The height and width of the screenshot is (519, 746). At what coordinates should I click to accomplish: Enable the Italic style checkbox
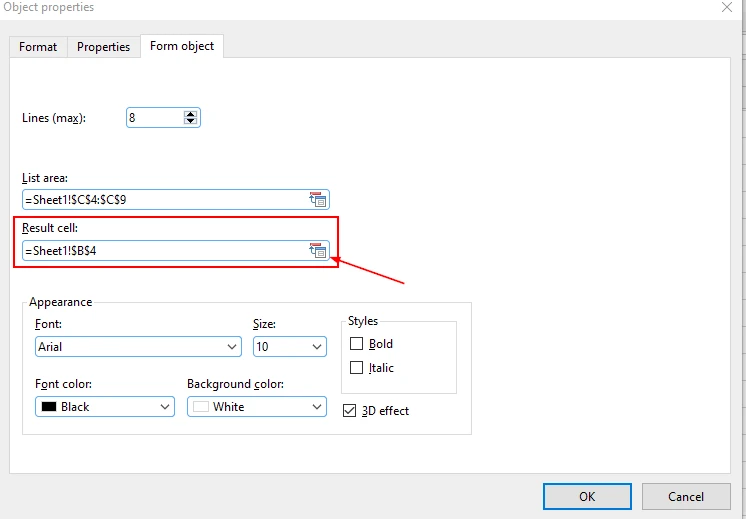[x=357, y=368]
